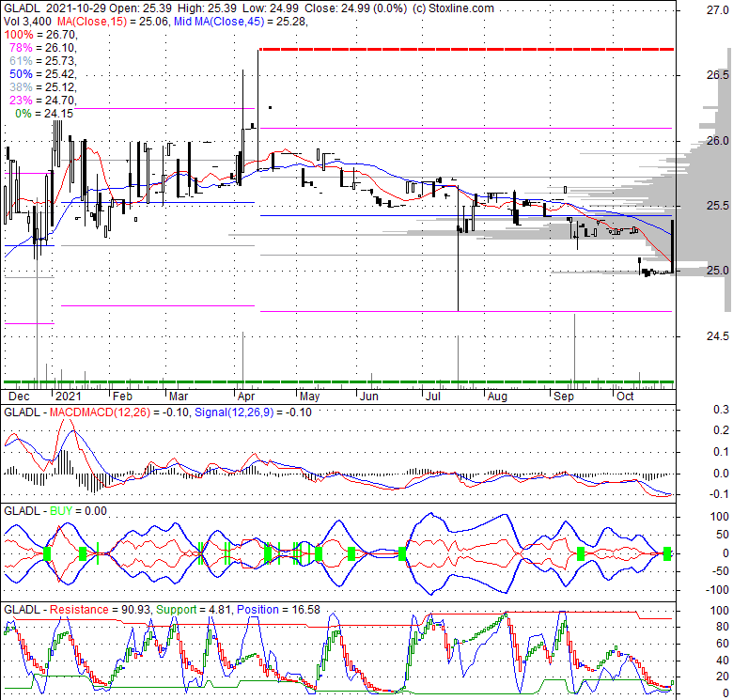
Task: Click the '-0.1' value on MACD axis
Action: [719, 494]
